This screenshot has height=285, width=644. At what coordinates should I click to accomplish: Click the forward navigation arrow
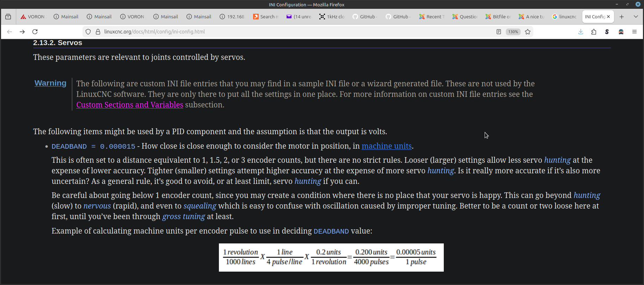pyautogui.click(x=22, y=32)
